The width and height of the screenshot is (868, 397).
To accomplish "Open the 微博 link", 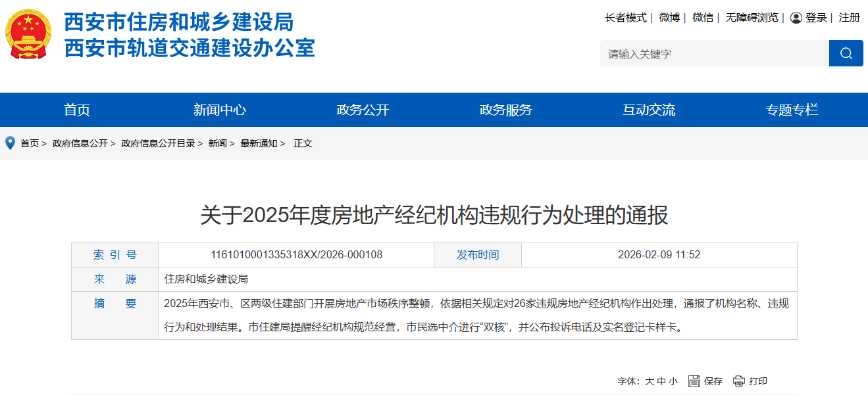I will point(669,18).
